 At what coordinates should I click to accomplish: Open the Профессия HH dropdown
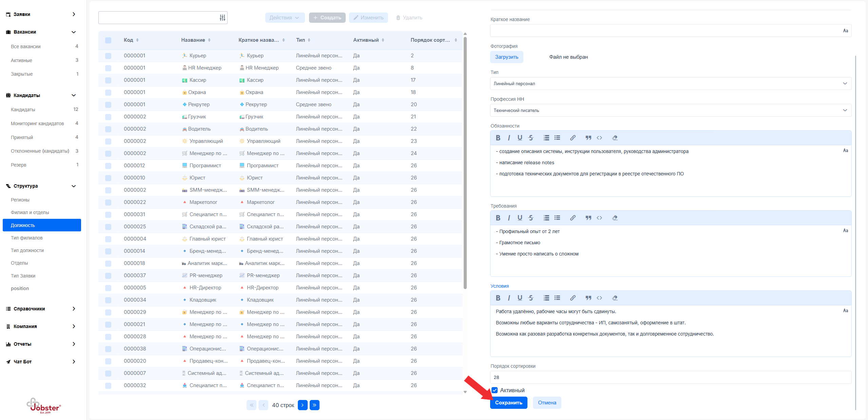(x=670, y=110)
